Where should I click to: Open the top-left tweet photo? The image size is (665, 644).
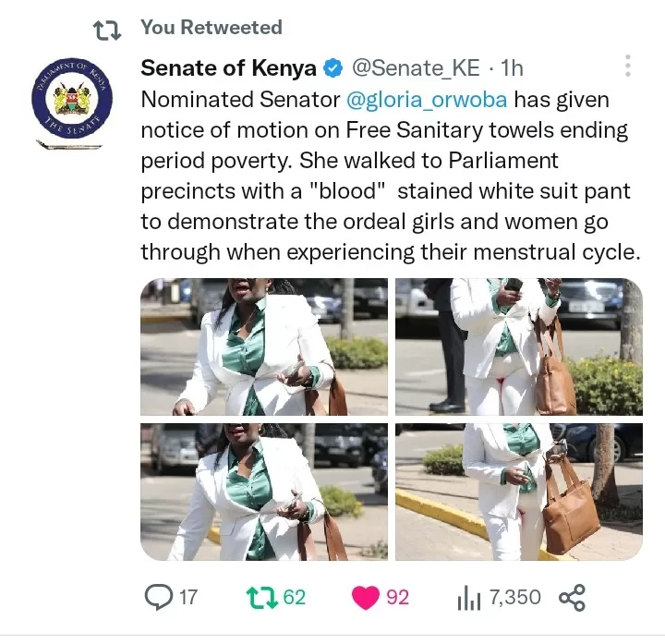pyautogui.click(x=264, y=346)
